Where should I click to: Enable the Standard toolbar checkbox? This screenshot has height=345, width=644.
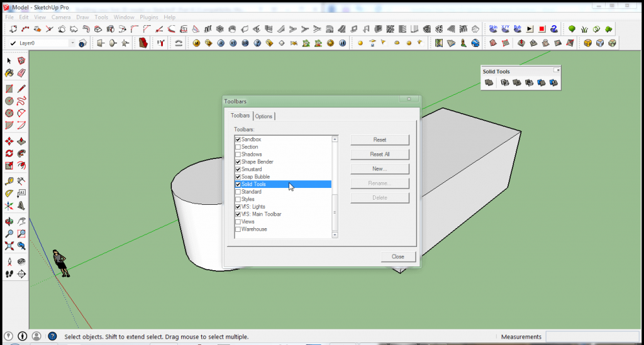(x=238, y=192)
